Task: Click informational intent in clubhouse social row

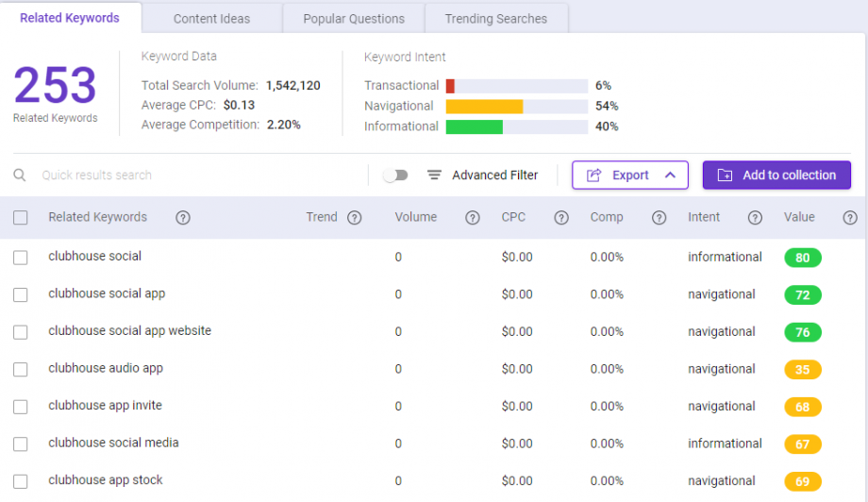Action: click(x=725, y=257)
